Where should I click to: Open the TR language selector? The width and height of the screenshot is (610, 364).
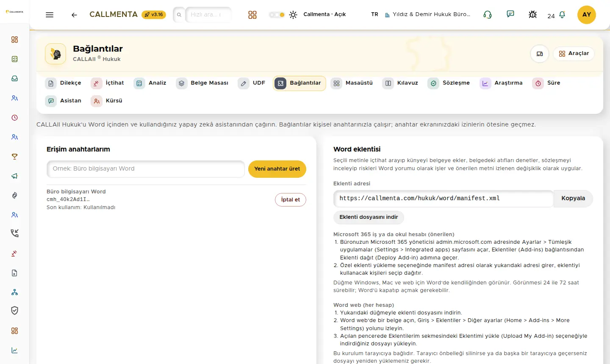tap(374, 14)
